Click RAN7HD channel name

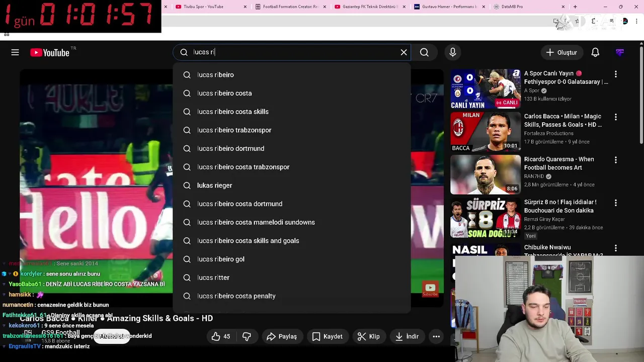pyautogui.click(x=534, y=176)
